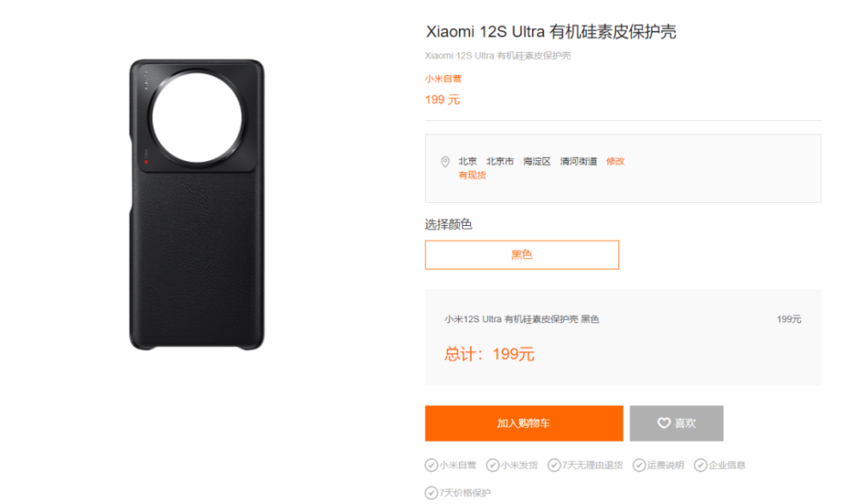The height and width of the screenshot is (504, 853).
Task: Click the 7天无理由退货 checkmark icon
Action: pyautogui.click(x=554, y=466)
